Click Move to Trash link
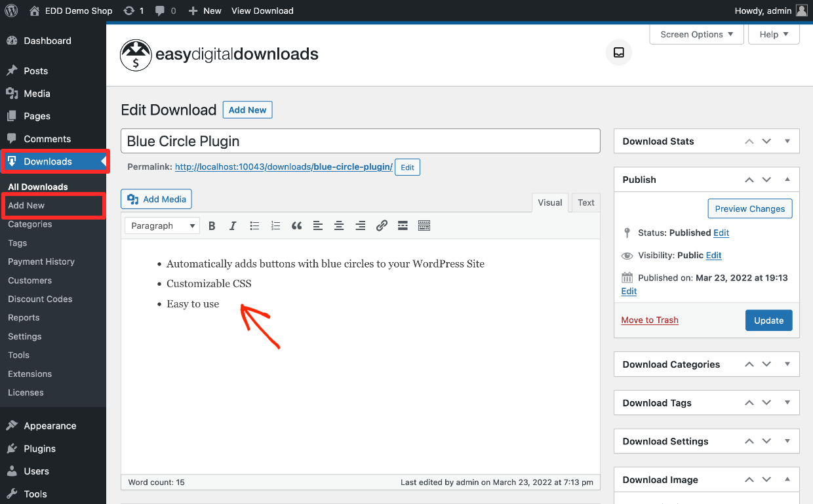Viewport: 813px width, 504px height. pyautogui.click(x=650, y=320)
